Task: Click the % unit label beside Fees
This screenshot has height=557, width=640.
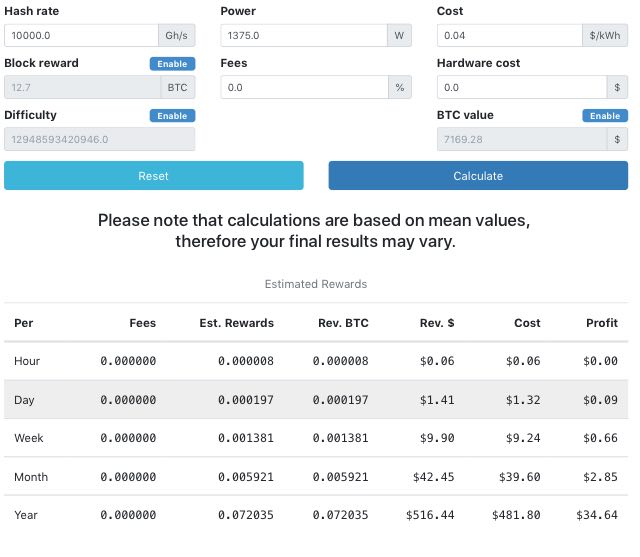Action: click(x=400, y=87)
